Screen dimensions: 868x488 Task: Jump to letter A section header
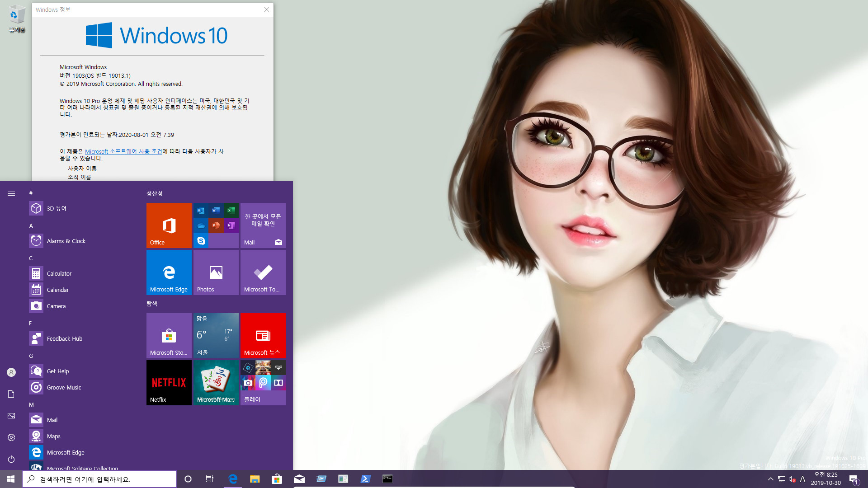[x=31, y=225]
